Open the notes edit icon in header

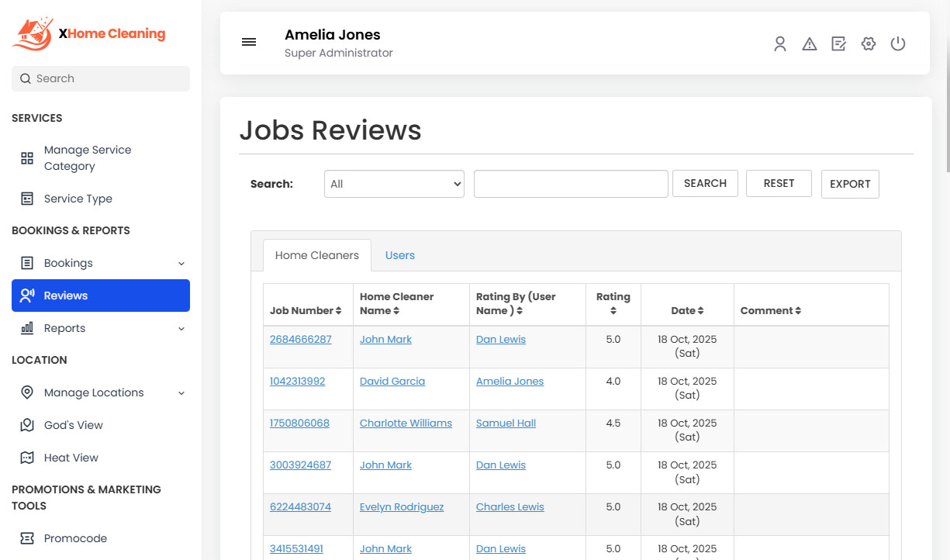click(838, 44)
